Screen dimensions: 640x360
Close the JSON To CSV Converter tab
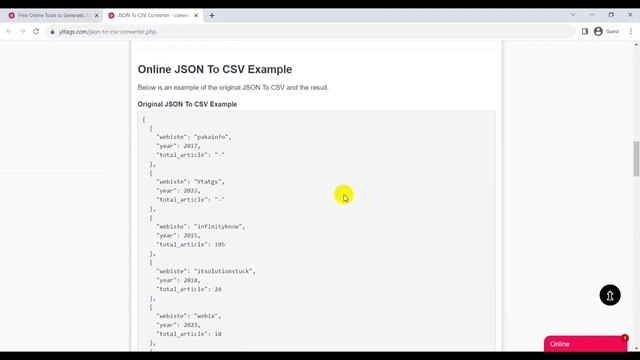click(x=196, y=16)
